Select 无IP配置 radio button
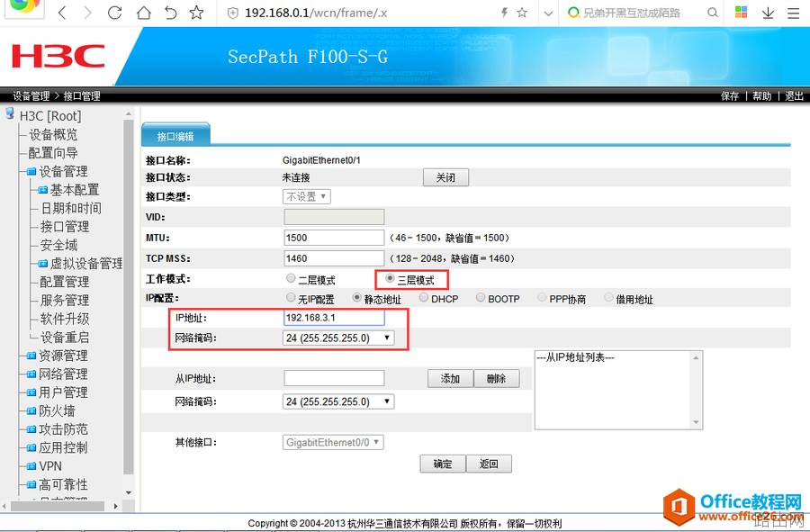The image size is (810, 532). (291, 298)
